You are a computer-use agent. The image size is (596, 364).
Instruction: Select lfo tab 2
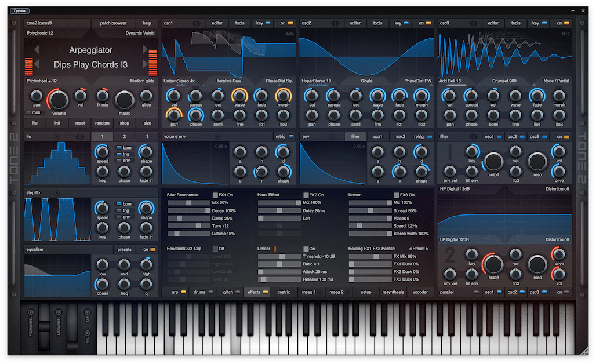pyautogui.click(x=124, y=137)
